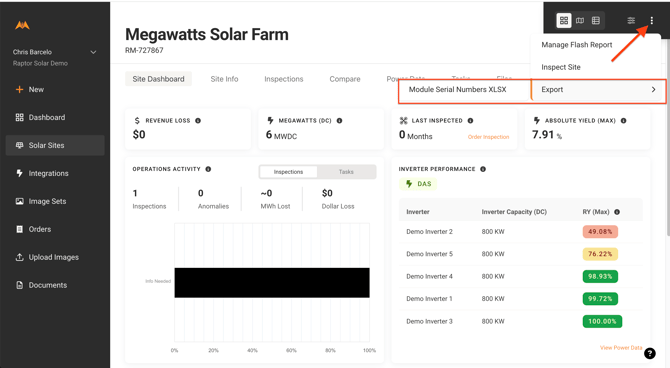Click the Demo Inverter 4 row

click(520, 277)
